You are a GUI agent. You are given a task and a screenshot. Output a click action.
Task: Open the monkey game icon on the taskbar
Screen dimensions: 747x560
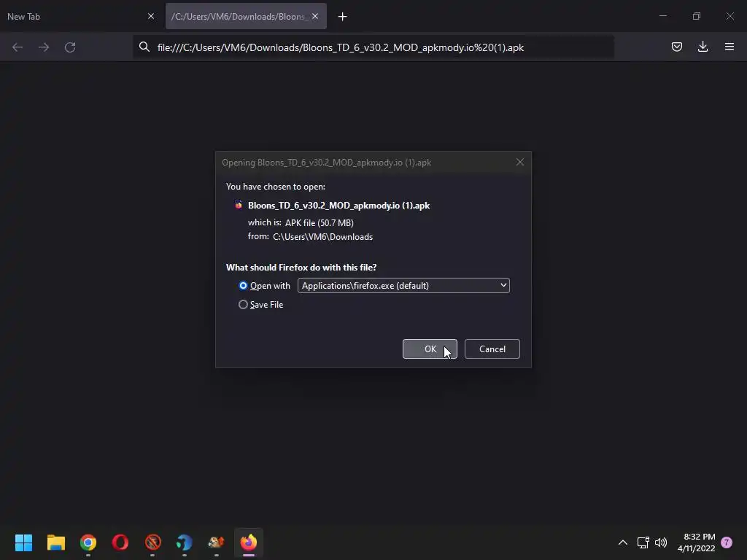point(216,542)
